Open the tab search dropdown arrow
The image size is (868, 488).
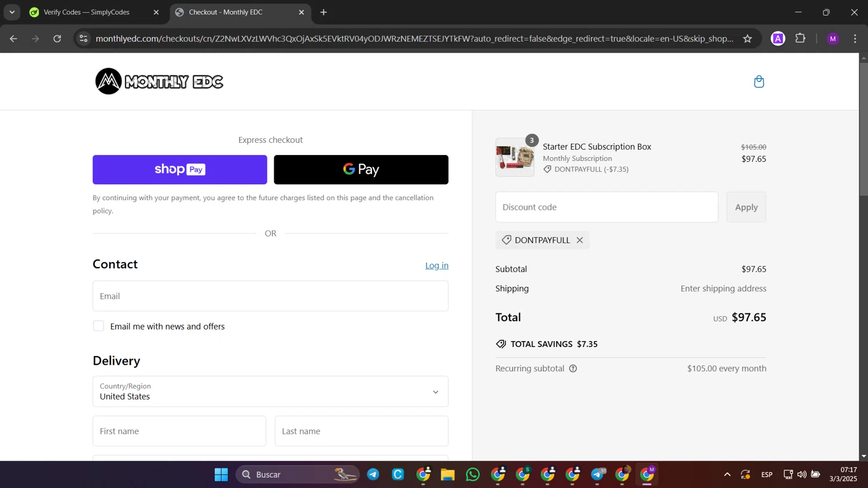click(x=12, y=12)
